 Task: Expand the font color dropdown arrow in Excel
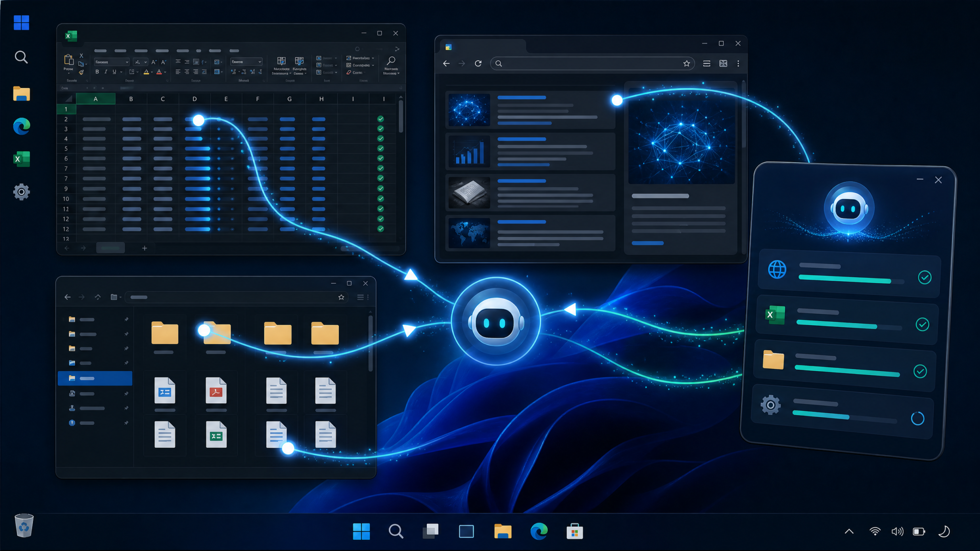(165, 72)
